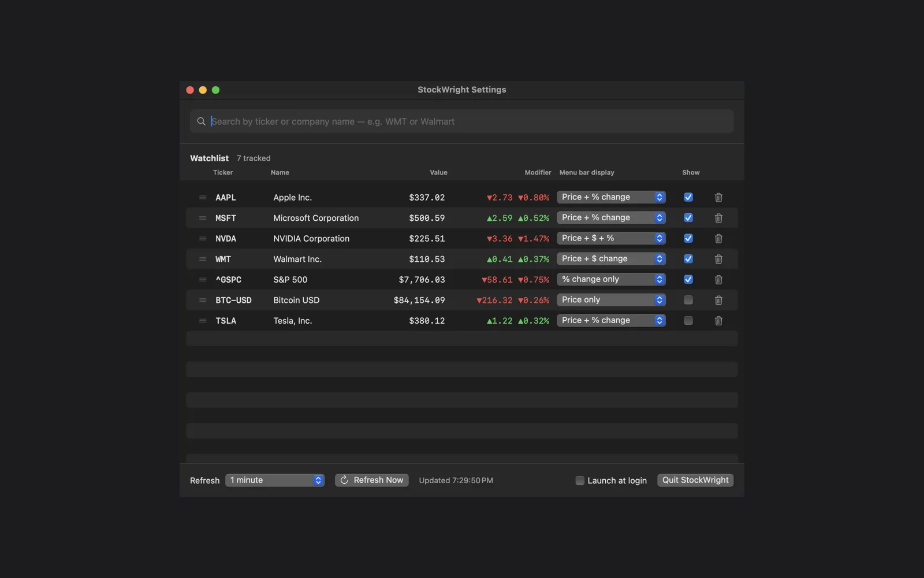Screen dimensions: 924x578
Task: Click the TSLA reorder handle icon
Action: coord(203,321)
